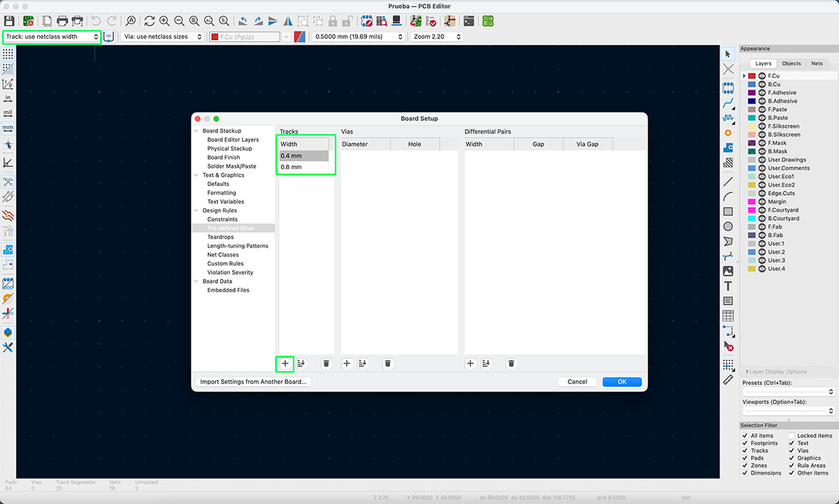Click the Save board icon

(9, 21)
